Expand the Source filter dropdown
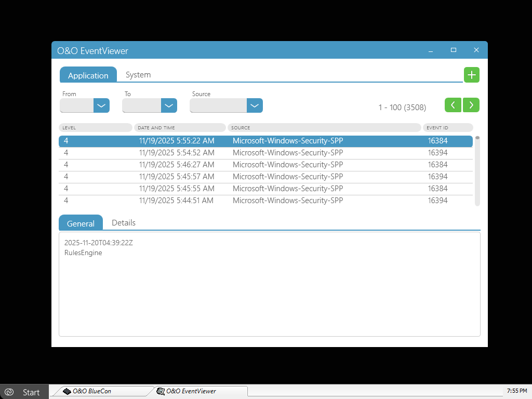Screen dimensions: 532x399 click(254, 105)
